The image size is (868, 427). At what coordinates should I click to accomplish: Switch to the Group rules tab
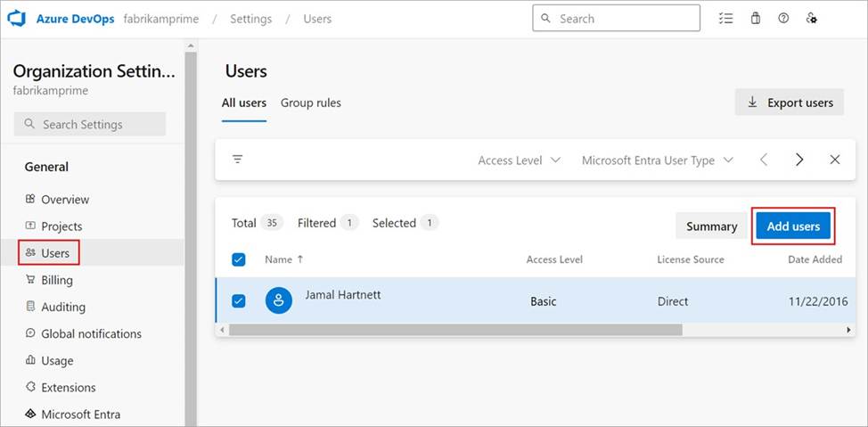tap(310, 103)
